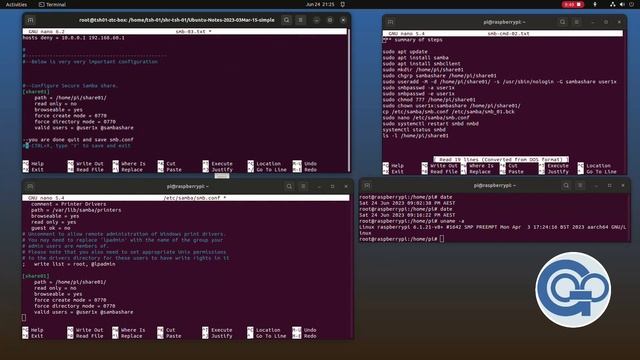Open the volume icon in top bar
The image size is (640, 360).
[x=622, y=4]
